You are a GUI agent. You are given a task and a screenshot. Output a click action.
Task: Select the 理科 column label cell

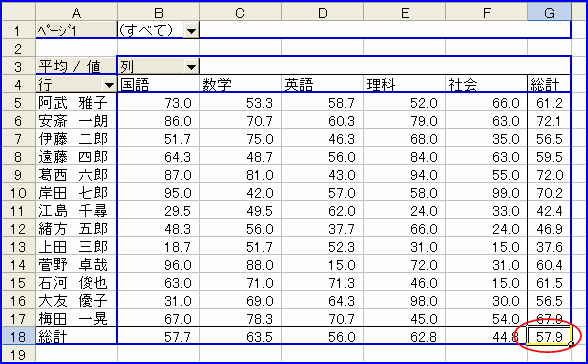click(405, 85)
